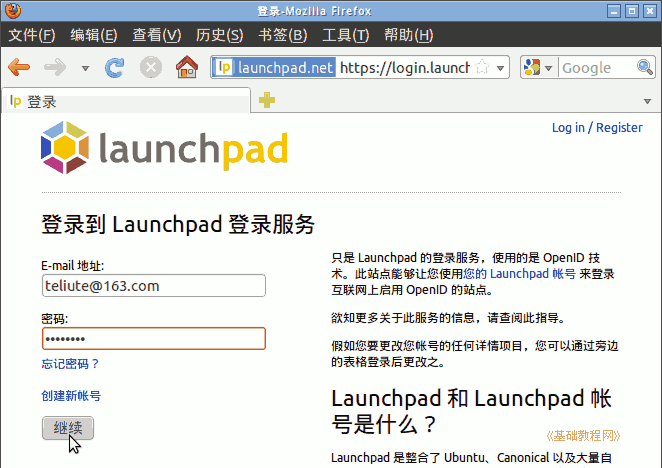Reload the page with the refresh icon
This screenshot has height=468, width=662.
coord(115,68)
